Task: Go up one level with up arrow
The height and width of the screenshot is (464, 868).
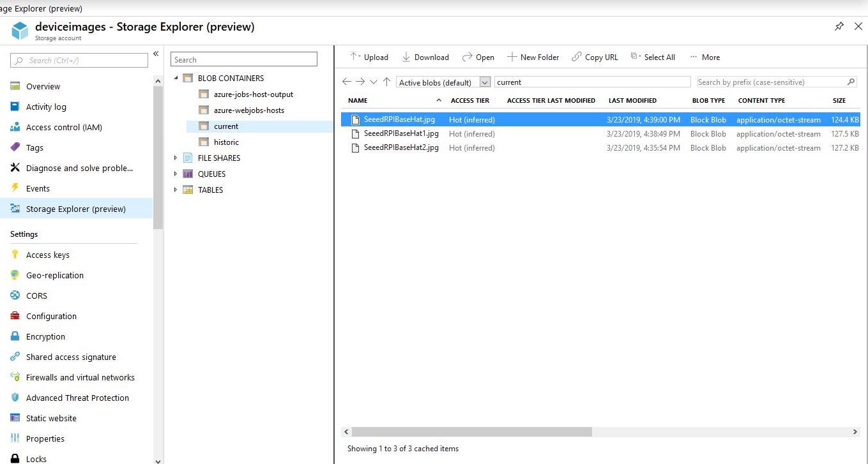Action: coord(386,82)
